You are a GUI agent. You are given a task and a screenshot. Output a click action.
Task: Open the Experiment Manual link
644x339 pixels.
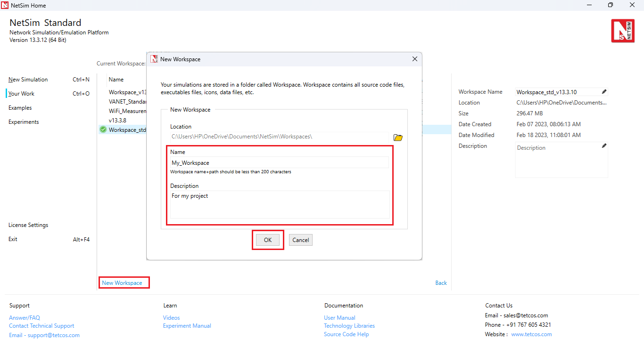[187, 326]
